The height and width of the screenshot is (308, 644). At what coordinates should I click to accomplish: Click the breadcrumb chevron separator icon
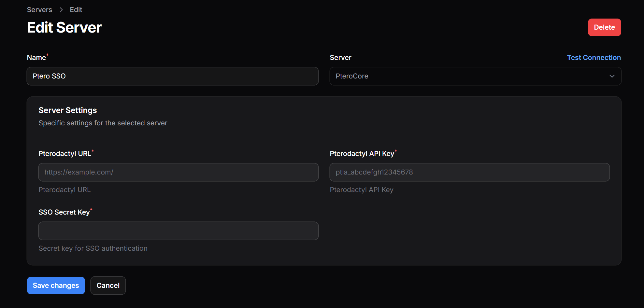click(x=61, y=10)
